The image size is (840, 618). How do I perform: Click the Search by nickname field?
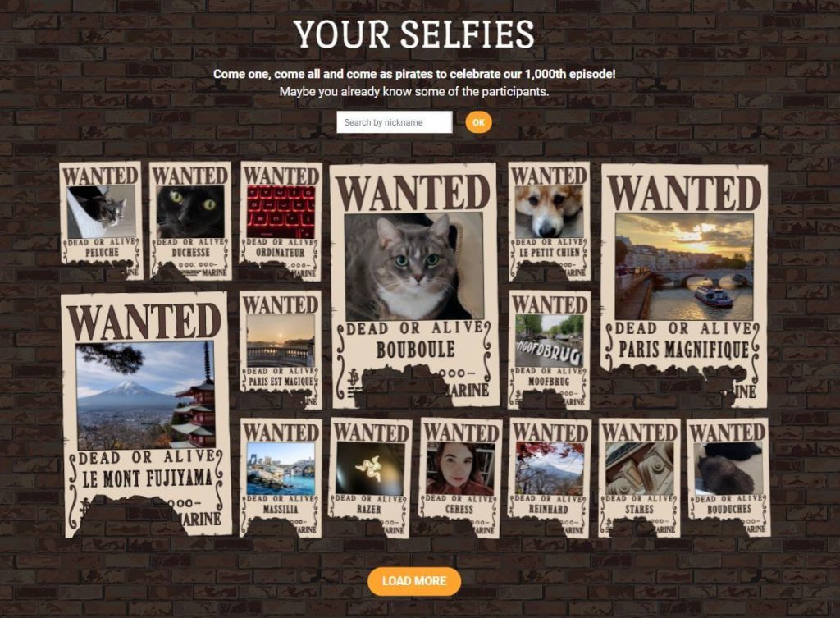tap(395, 122)
